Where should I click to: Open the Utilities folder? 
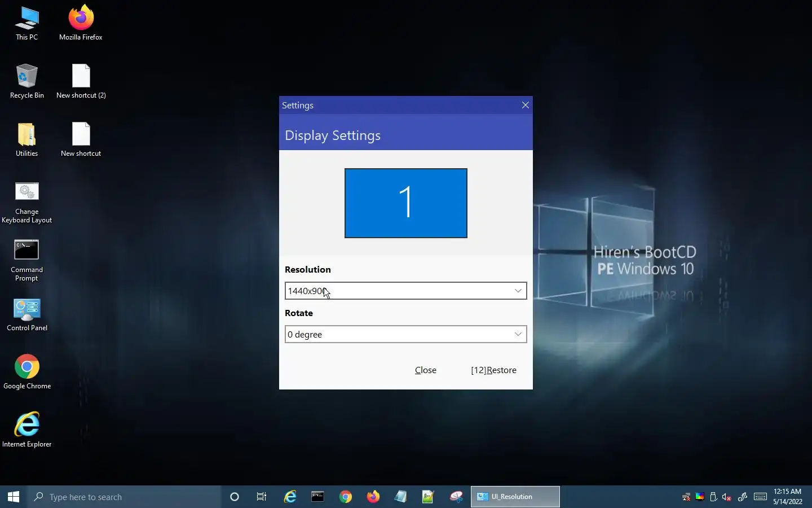pos(27,140)
